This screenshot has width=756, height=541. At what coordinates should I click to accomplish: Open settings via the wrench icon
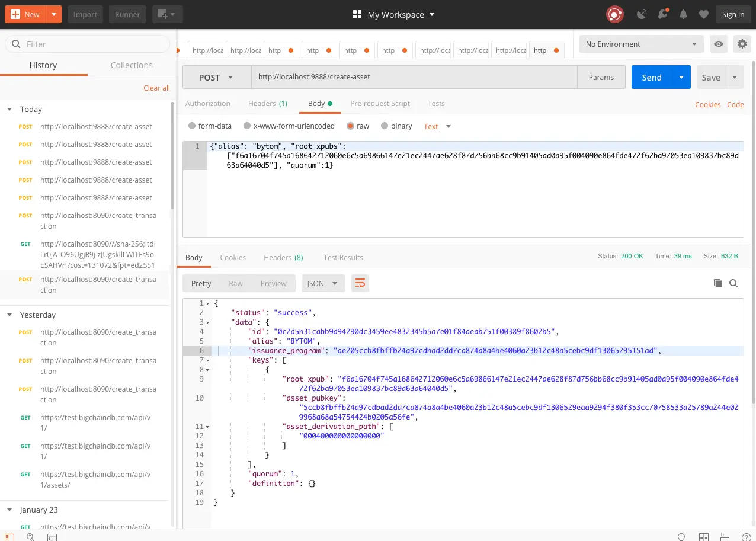[663, 14]
